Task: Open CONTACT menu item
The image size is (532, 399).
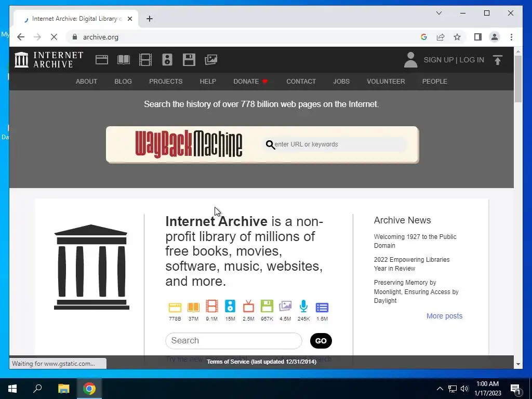Action: pyautogui.click(x=301, y=82)
